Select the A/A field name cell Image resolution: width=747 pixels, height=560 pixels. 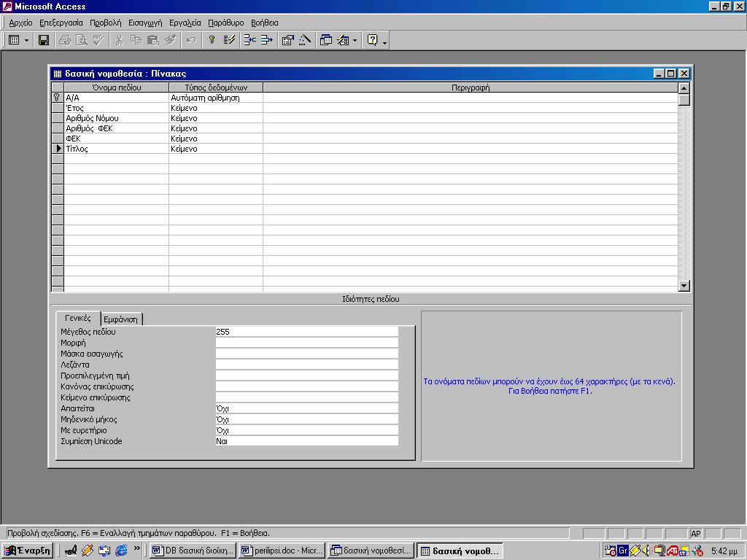(x=116, y=98)
